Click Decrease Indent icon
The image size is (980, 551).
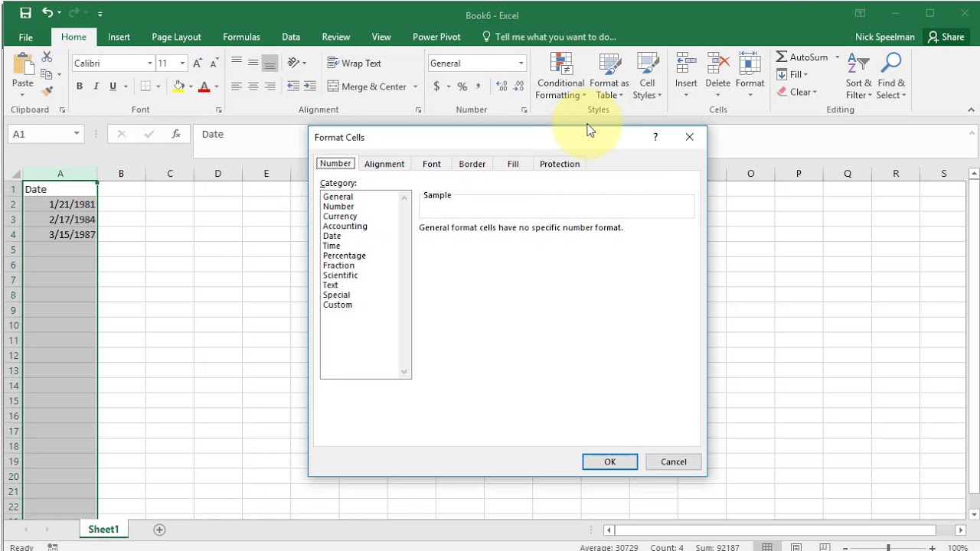pyautogui.click(x=293, y=86)
